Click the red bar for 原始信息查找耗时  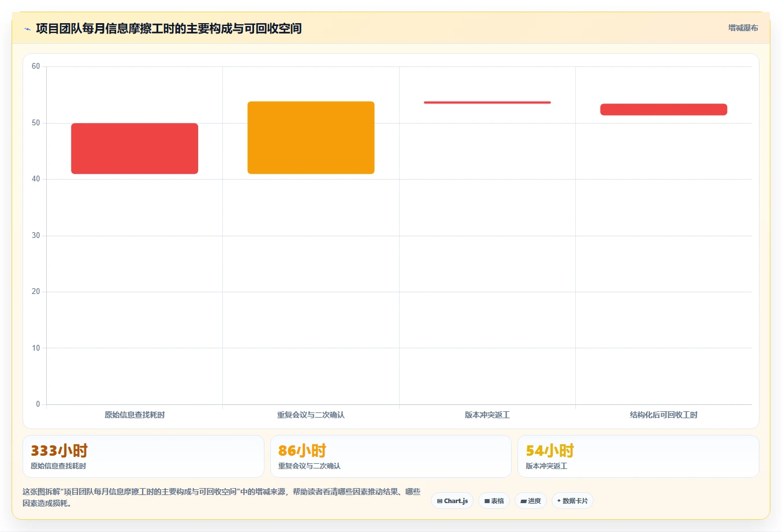[135, 148]
